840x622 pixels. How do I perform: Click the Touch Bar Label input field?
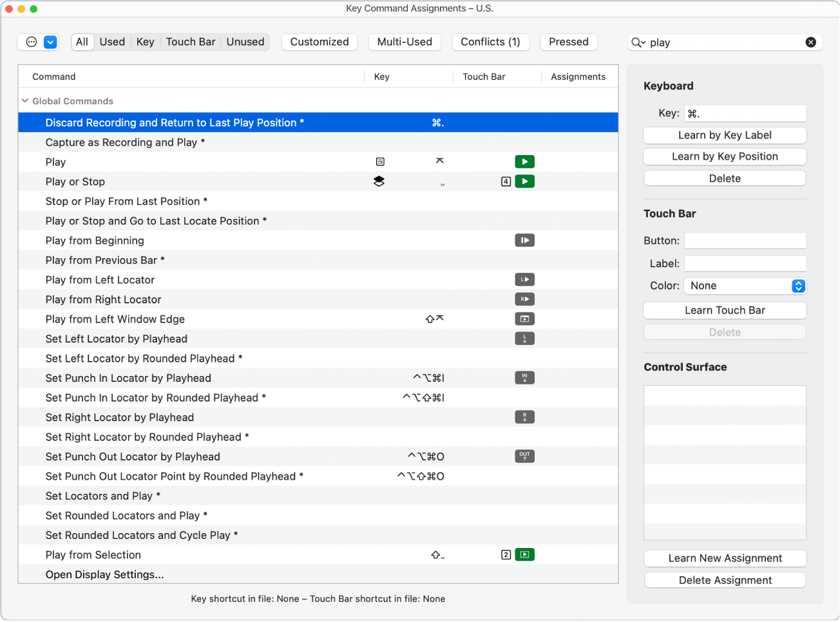745,263
